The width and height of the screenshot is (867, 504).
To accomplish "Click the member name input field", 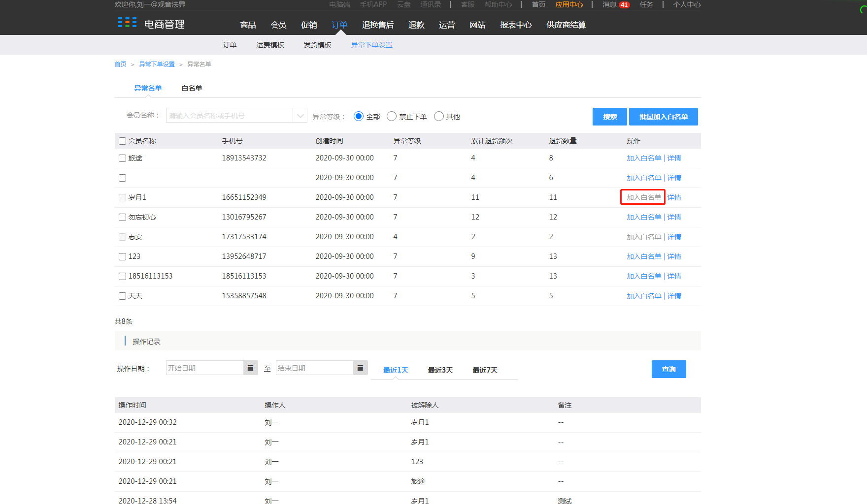I will click(230, 115).
